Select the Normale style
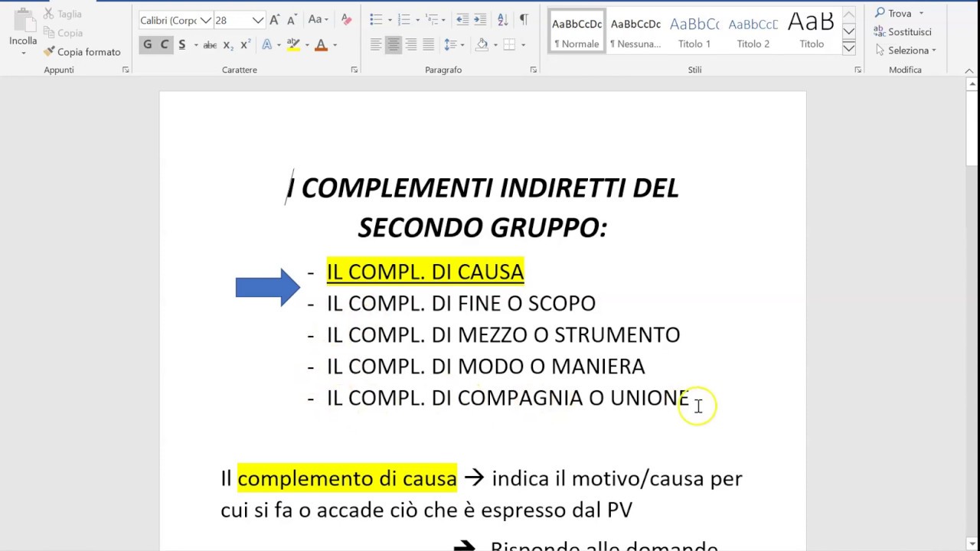The image size is (980, 551). click(x=577, y=31)
